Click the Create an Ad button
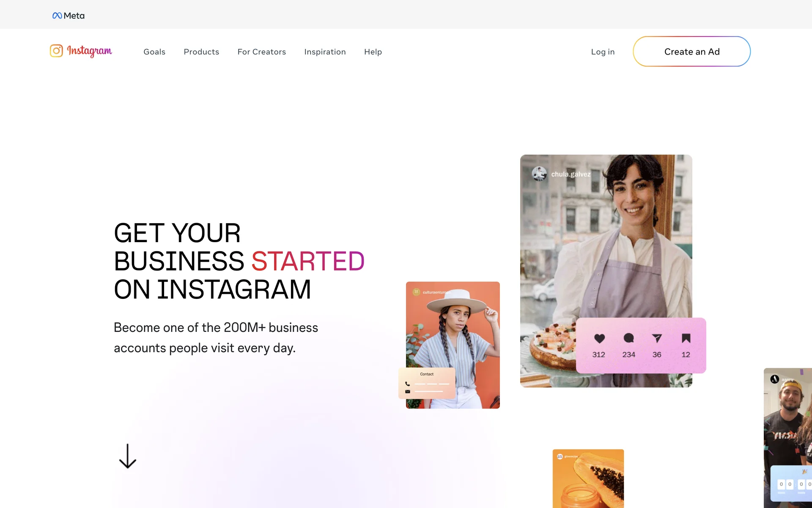This screenshot has height=508, width=812. tap(692, 52)
